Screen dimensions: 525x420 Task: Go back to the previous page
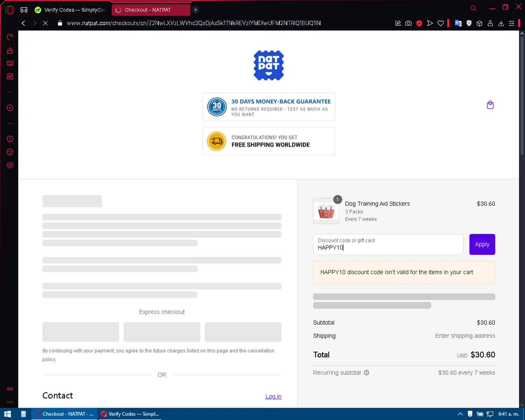click(x=23, y=23)
